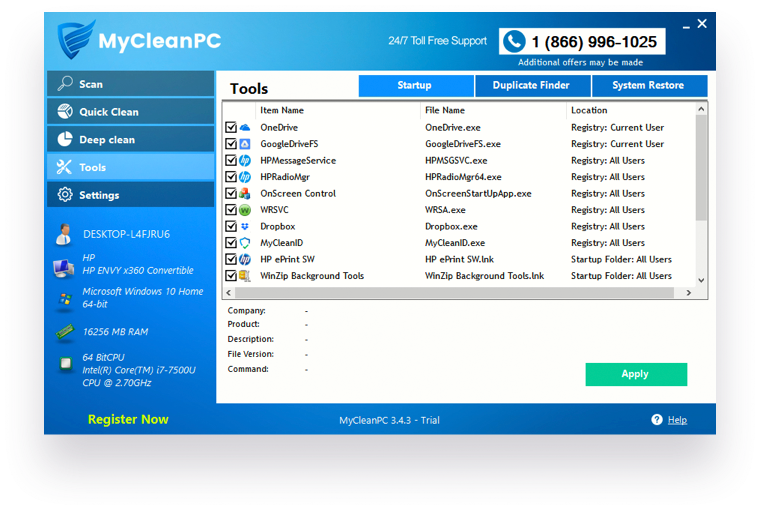Click the Scan magnifier icon
This screenshot has width=760, height=510.
point(65,83)
